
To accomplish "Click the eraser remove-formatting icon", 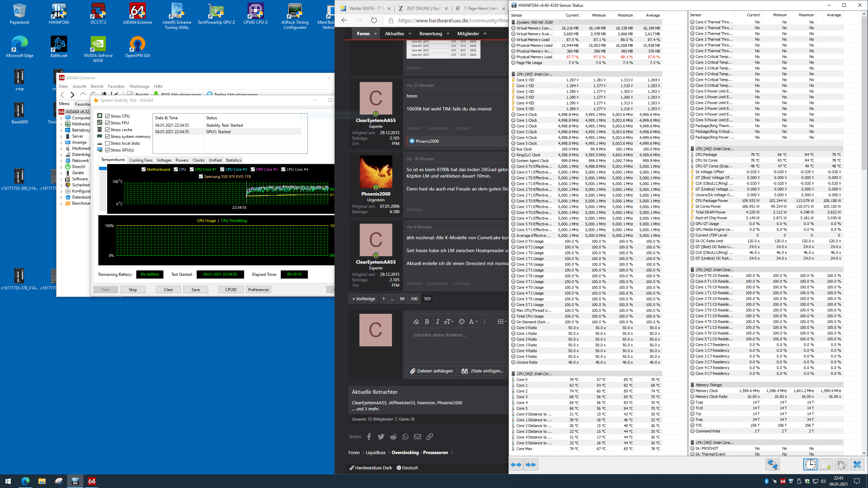I will tap(416, 322).
